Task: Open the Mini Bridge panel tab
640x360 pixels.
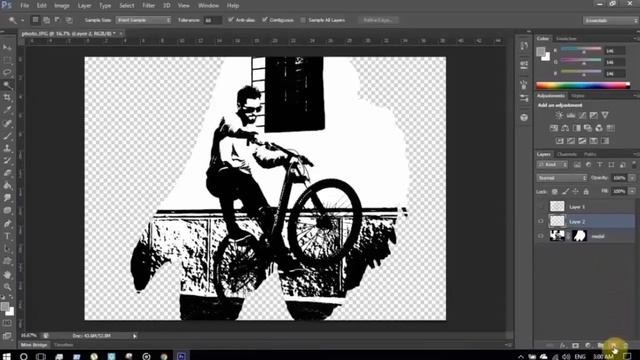Action: point(34,345)
